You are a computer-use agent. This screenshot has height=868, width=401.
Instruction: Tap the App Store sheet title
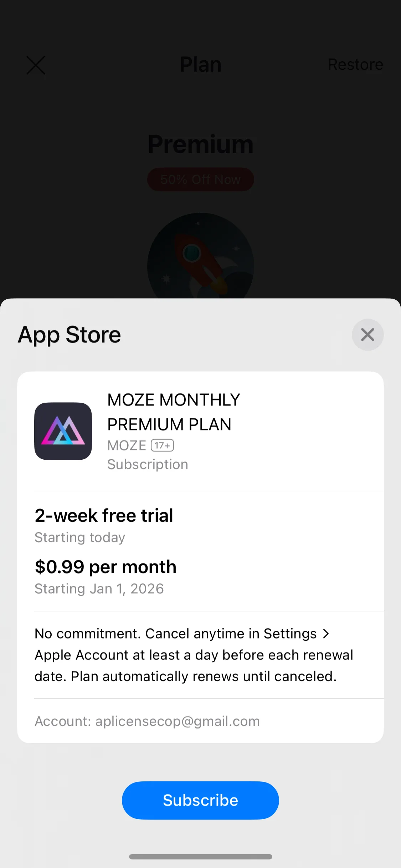pos(70,335)
